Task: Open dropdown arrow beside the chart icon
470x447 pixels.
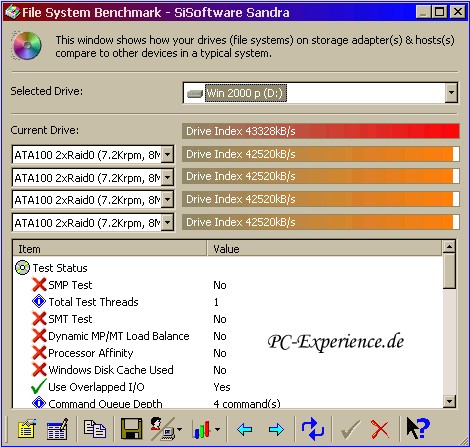Action: [x=218, y=429]
